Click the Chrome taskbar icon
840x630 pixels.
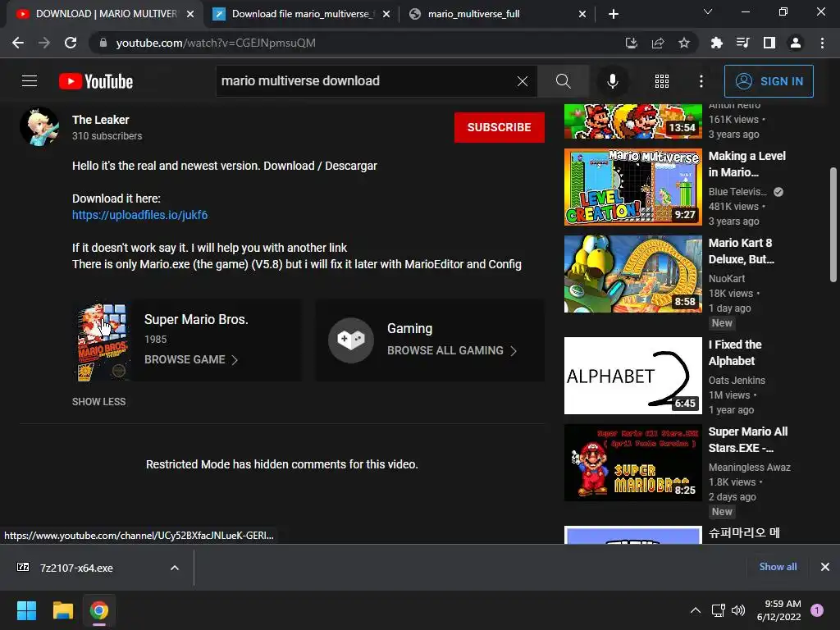(x=99, y=610)
